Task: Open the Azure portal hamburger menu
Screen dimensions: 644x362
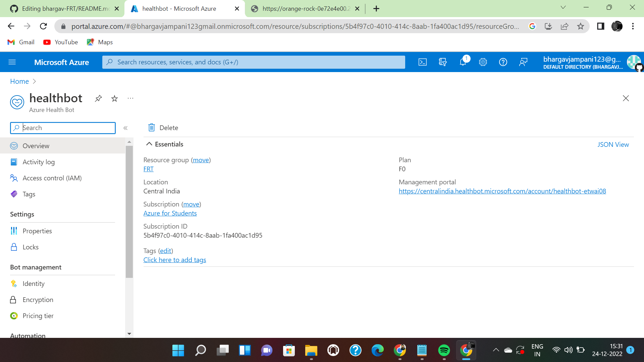Action: (x=12, y=62)
